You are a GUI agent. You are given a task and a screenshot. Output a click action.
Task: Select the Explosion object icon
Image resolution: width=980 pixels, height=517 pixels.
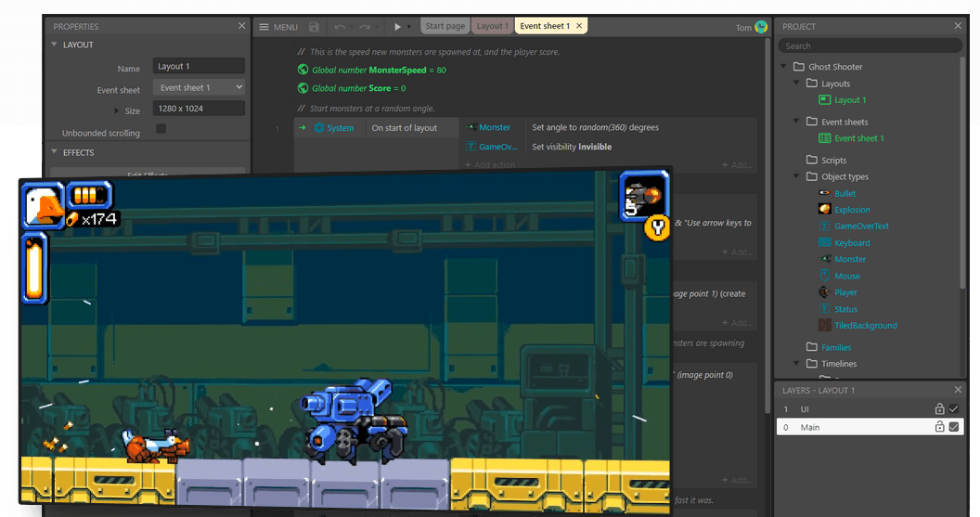[x=824, y=209]
